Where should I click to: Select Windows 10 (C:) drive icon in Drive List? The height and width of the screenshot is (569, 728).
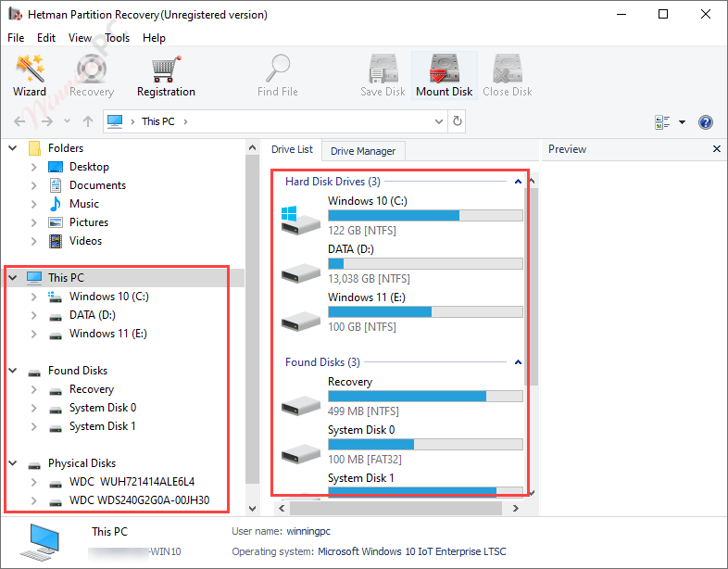pos(300,221)
